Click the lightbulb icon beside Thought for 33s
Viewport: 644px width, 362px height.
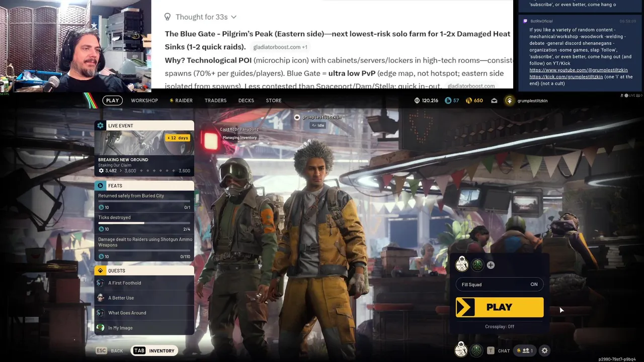pos(168,17)
